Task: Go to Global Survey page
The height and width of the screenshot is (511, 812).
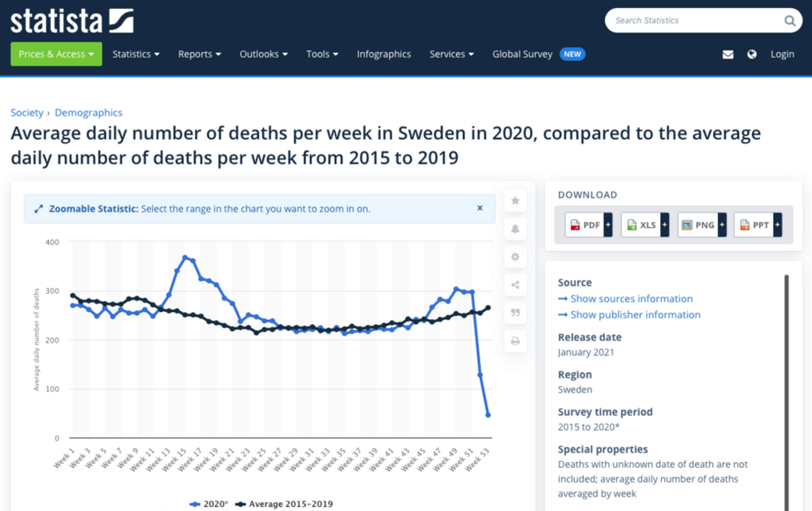Action: (522, 54)
